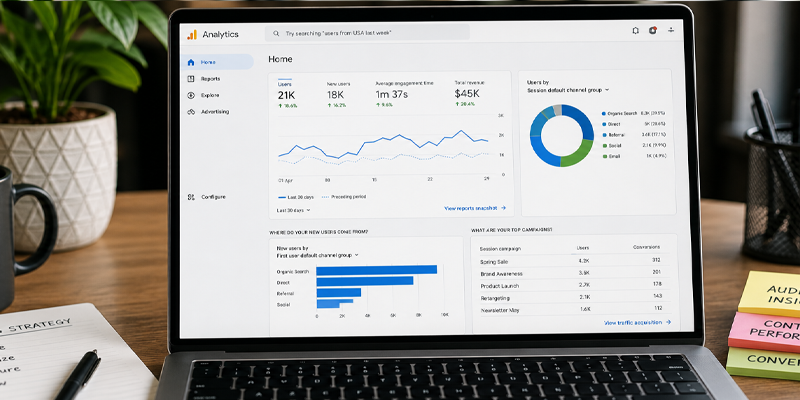Click the Last 30 days legend entry
Screen dimensions: 800x400
296,197
